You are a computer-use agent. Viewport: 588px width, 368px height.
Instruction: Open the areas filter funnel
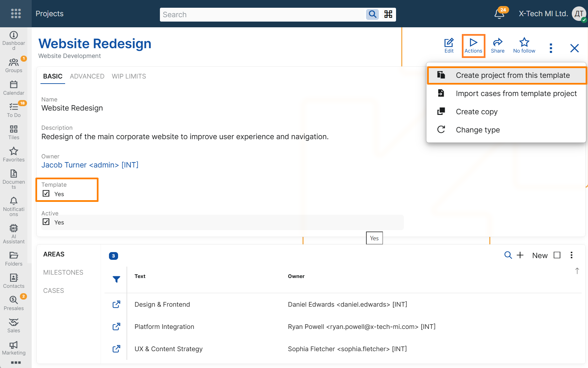[116, 279]
